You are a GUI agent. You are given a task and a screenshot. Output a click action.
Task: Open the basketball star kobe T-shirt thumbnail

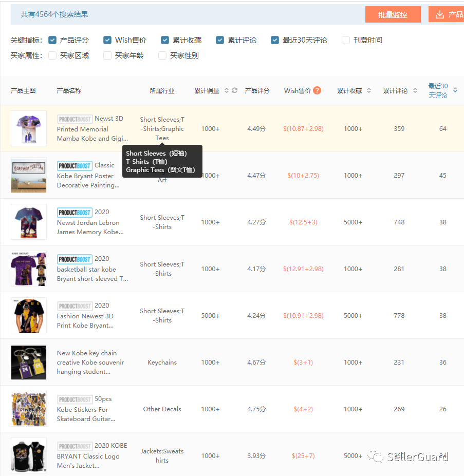[29, 269]
